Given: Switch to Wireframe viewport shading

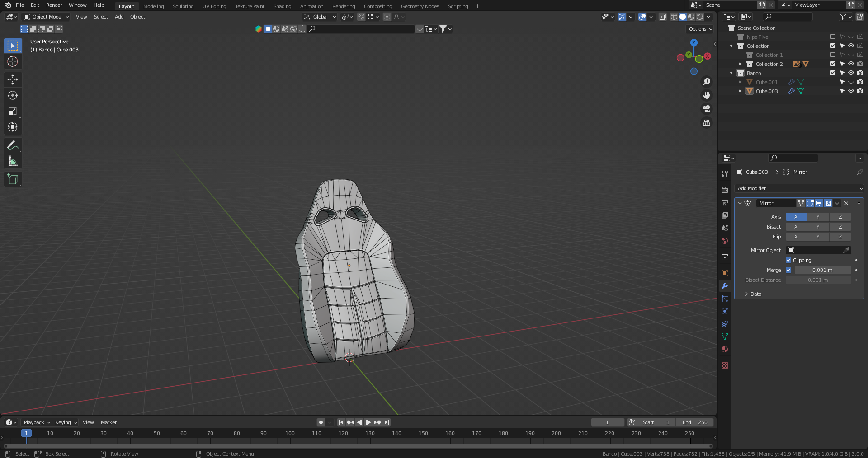Looking at the screenshot, I should (674, 17).
